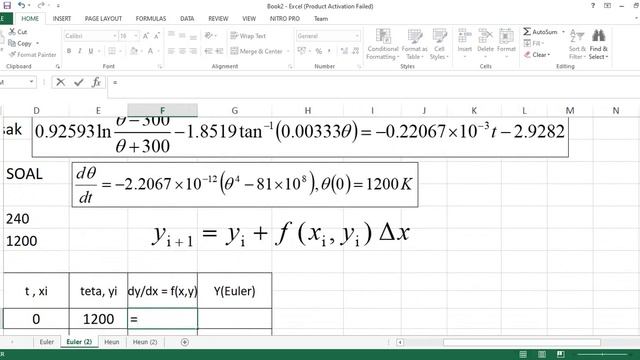Switch to the Heun sheet tab
This screenshot has height=360, width=640.
111,342
